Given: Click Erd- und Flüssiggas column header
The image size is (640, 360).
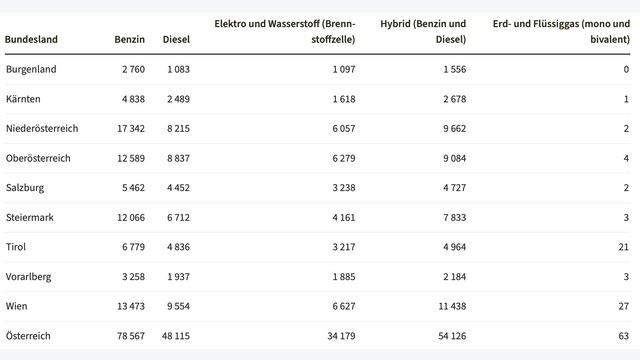Looking at the screenshot, I should point(561,31).
